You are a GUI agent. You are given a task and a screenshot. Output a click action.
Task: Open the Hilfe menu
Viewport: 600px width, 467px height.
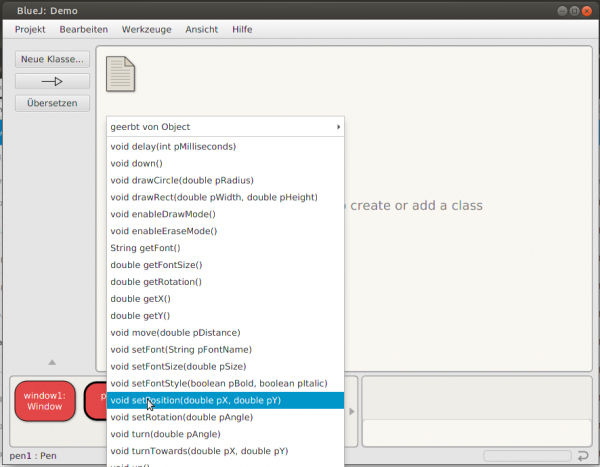(242, 30)
